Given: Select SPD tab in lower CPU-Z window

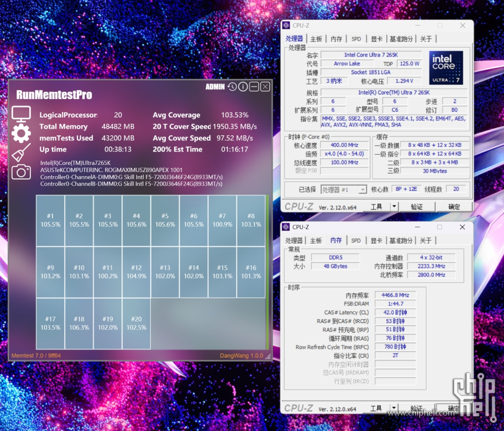Looking at the screenshot, I should click(356, 240).
